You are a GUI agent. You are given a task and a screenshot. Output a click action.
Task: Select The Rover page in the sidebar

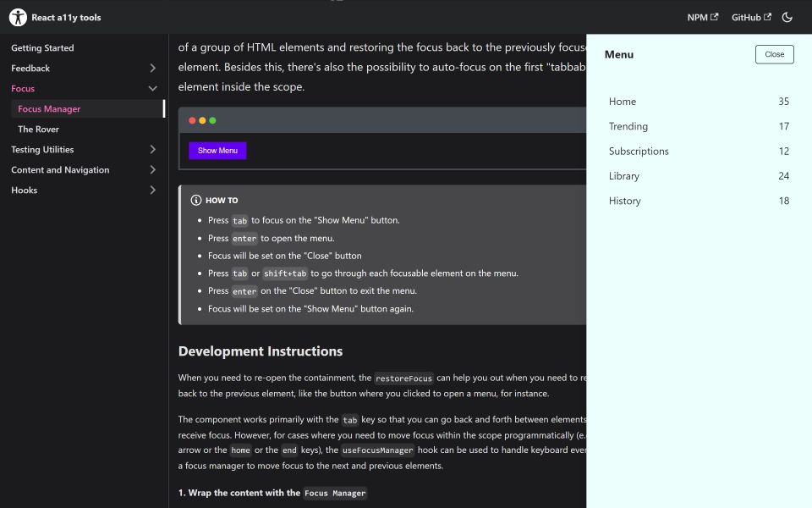39,129
